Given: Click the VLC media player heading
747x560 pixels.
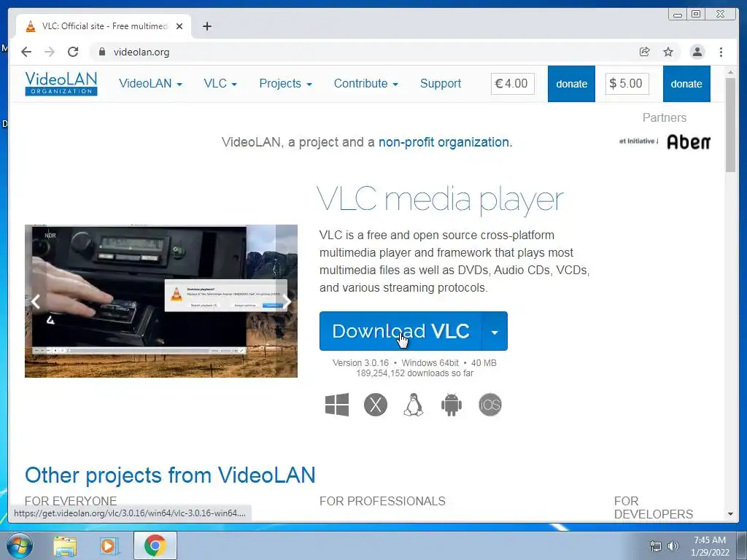Looking at the screenshot, I should click(440, 199).
